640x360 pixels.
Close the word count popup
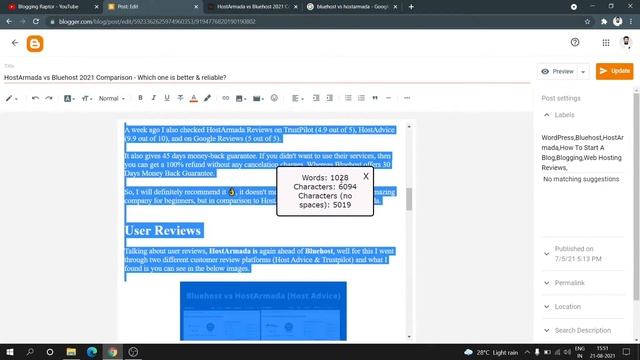click(x=366, y=176)
